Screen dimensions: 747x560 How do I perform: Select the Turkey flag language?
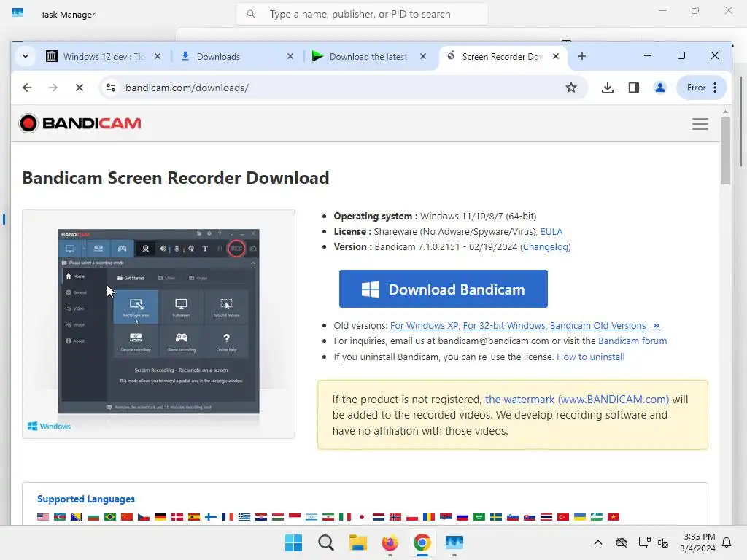pyautogui.click(x=563, y=517)
